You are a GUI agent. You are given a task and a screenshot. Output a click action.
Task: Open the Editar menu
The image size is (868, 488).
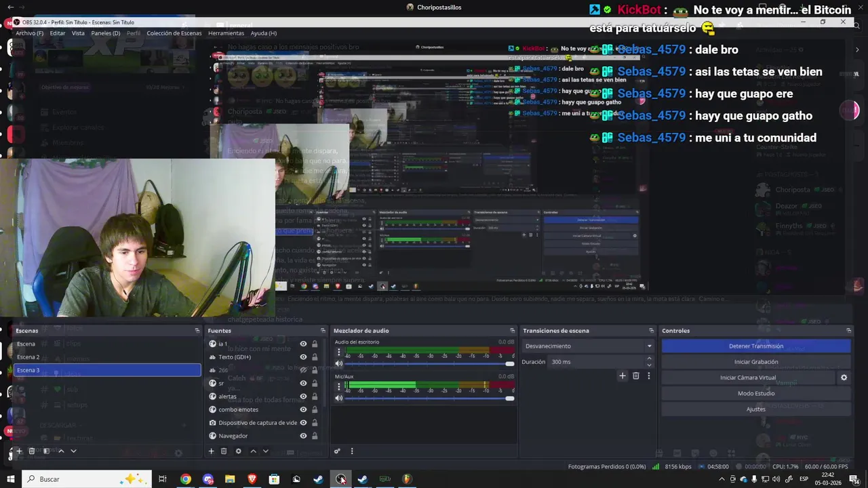[58, 33]
